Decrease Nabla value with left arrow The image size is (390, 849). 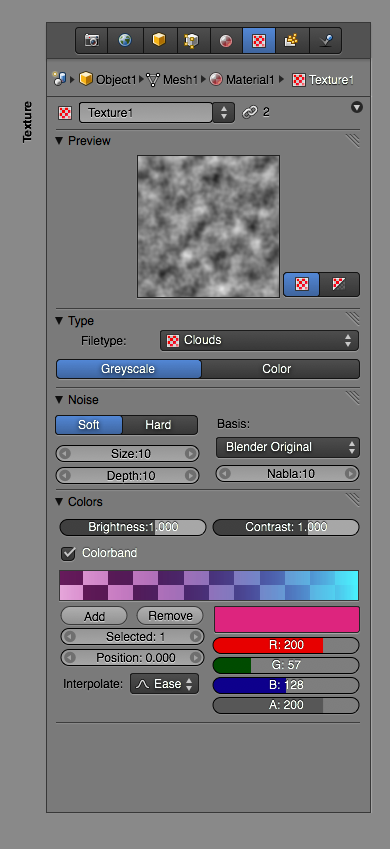tap(224, 474)
